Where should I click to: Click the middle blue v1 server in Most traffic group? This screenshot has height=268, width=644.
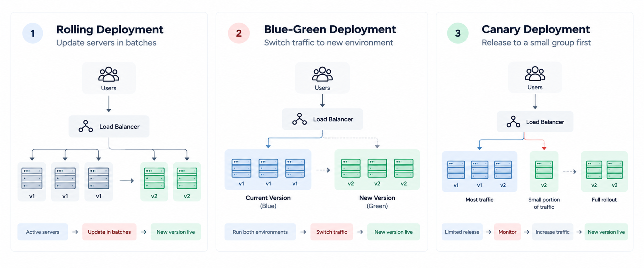[479, 170]
